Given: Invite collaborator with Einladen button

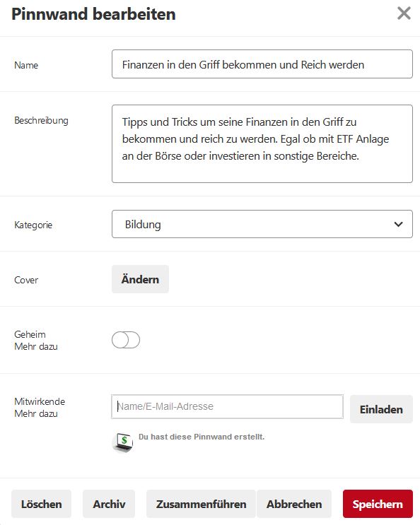Looking at the screenshot, I should pos(381,409).
